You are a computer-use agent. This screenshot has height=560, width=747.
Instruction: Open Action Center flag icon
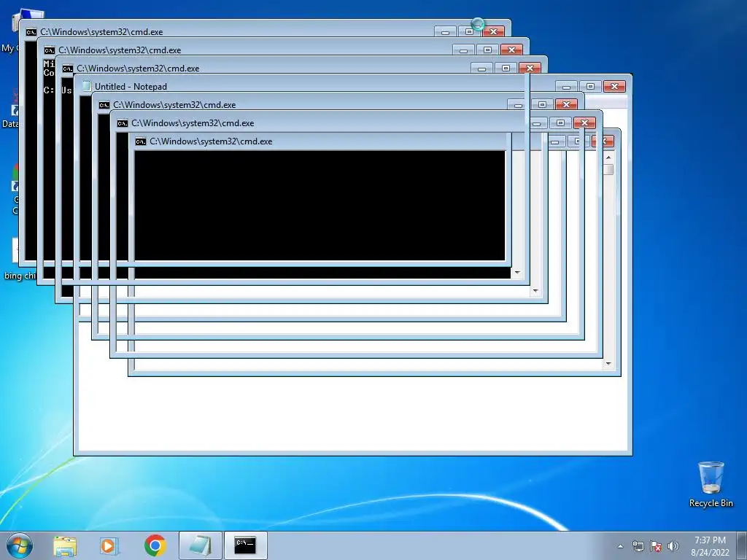656,546
